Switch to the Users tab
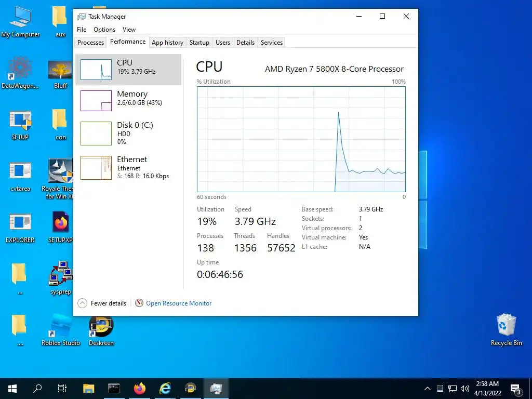 tap(222, 43)
